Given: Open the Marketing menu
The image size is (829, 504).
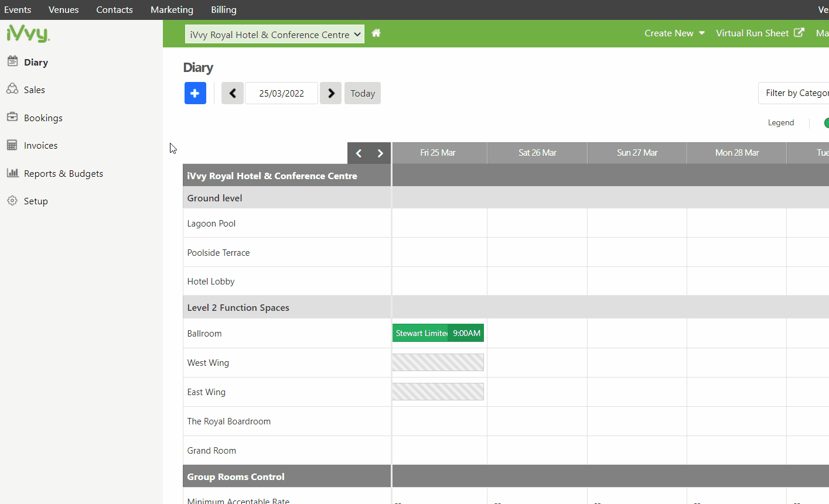Looking at the screenshot, I should pos(172,10).
